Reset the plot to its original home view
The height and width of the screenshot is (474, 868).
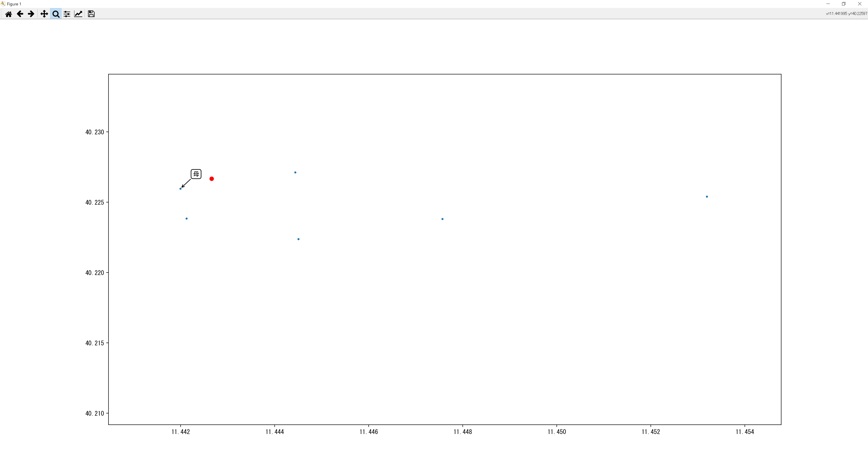pyautogui.click(x=8, y=14)
